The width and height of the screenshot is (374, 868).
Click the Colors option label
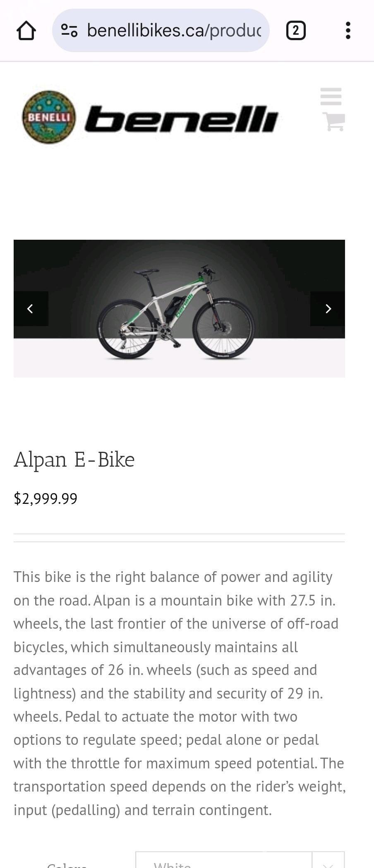pyautogui.click(x=67, y=864)
